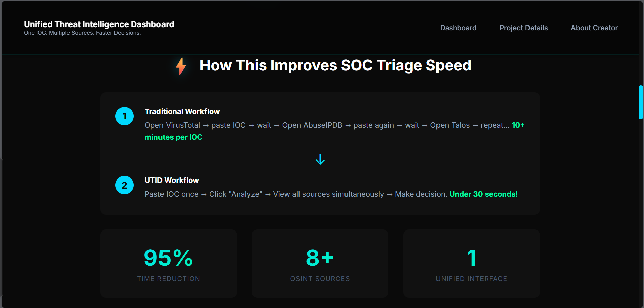The height and width of the screenshot is (308, 644).
Task: Click the SOC Triage Speed heading
Action: [x=335, y=65]
